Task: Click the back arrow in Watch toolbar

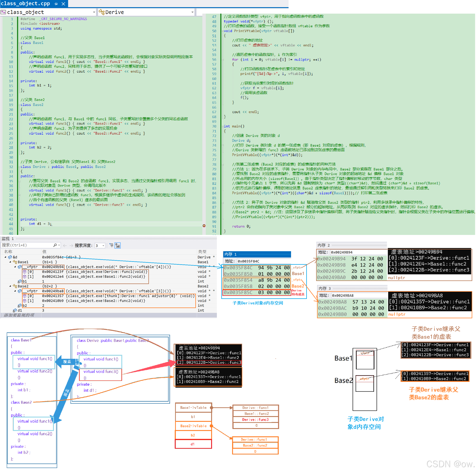Action: point(65,245)
